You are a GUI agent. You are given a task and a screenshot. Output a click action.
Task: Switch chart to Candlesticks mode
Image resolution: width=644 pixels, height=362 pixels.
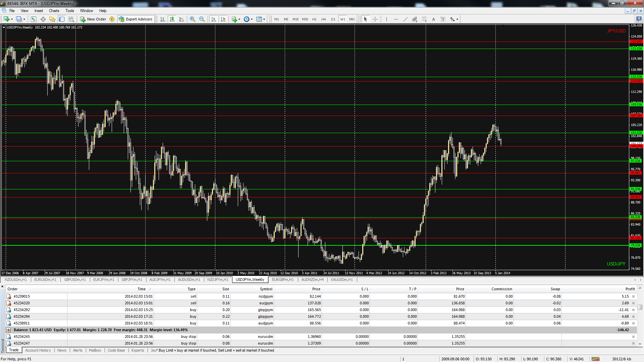[x=172, y=19]
